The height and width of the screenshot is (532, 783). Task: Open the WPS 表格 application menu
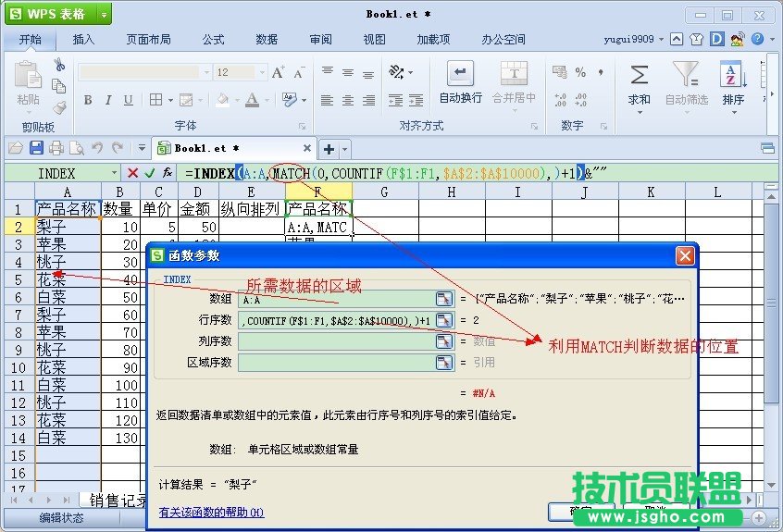click(58, 14)
